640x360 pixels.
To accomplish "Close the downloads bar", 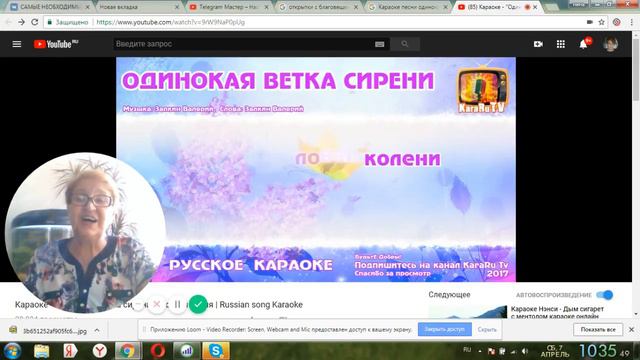I will 631,329.
